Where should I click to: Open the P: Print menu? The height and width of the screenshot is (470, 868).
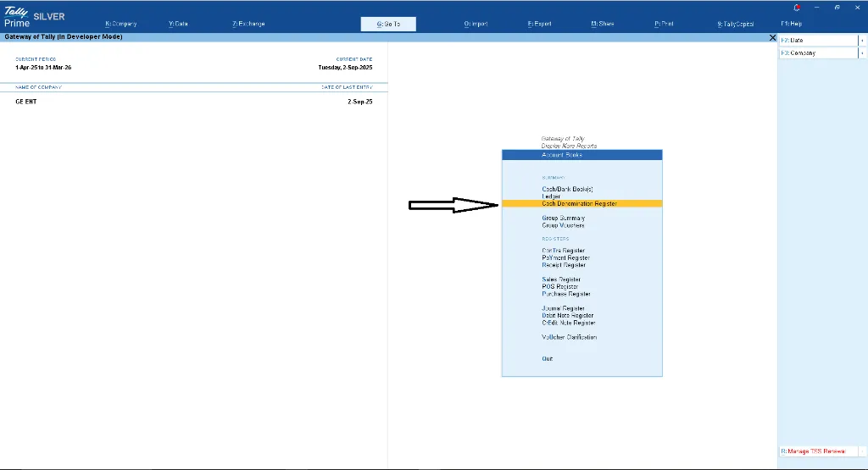[664, 24]
